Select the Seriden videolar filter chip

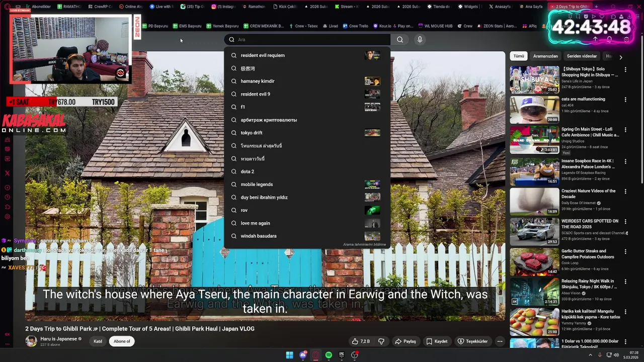tap(582, 56)
